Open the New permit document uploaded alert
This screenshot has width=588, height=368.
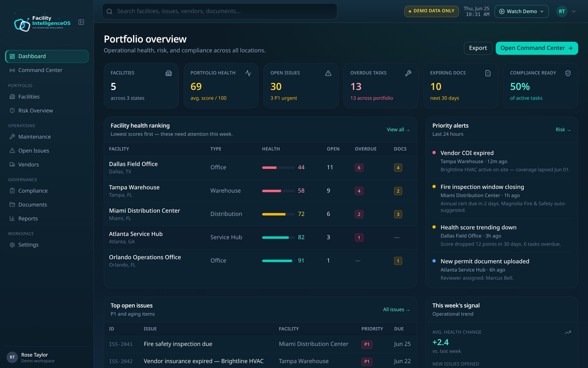[502, 269]
